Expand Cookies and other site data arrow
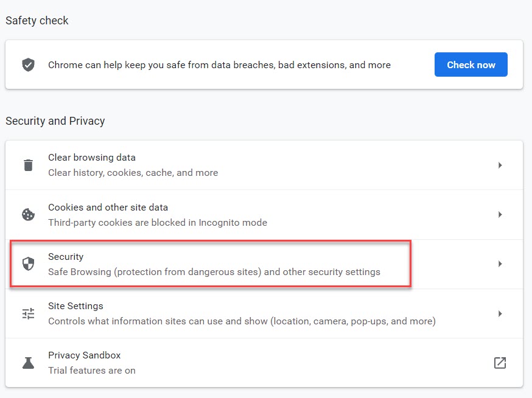 point(500,214)
